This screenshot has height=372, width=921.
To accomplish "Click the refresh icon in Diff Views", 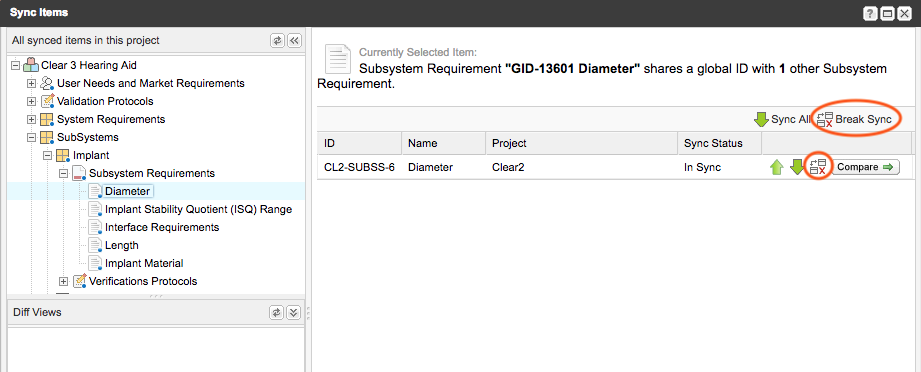I will point(277,312).
